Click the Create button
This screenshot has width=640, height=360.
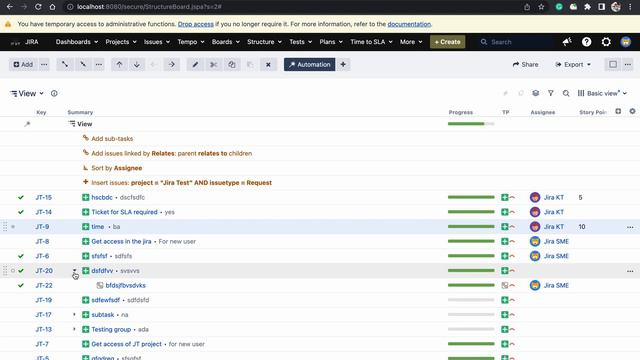click(x=447, y=42)
